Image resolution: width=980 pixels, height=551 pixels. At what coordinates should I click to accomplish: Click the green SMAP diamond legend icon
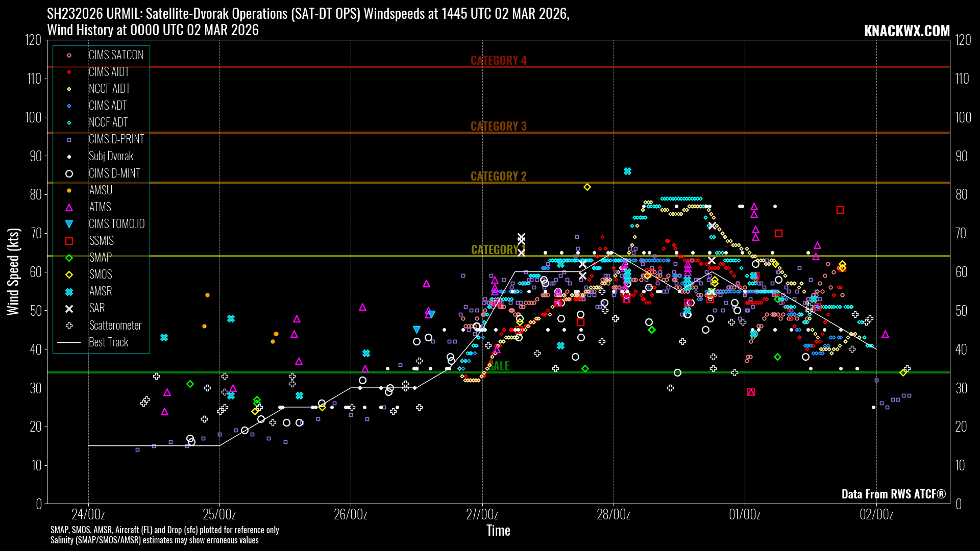tap(69, 258)
